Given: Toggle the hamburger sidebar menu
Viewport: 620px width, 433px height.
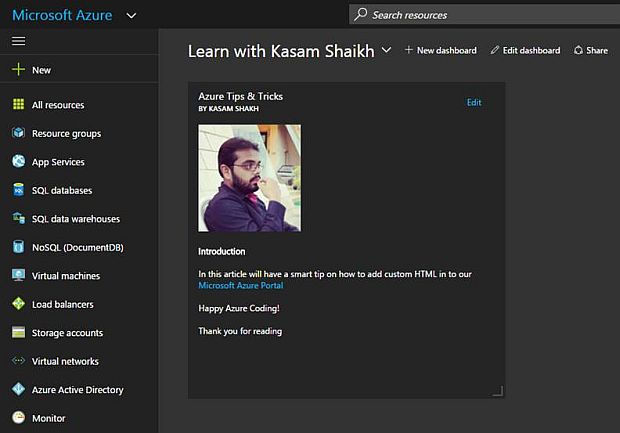Looking at the screenshot, I should pyautogui.click(x=18, y=41).
